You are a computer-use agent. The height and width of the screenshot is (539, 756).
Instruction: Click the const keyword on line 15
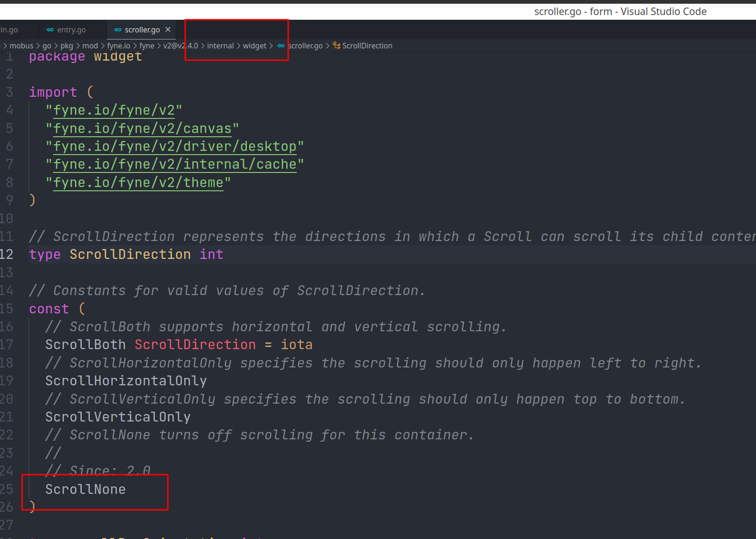(x=49, y=309)
